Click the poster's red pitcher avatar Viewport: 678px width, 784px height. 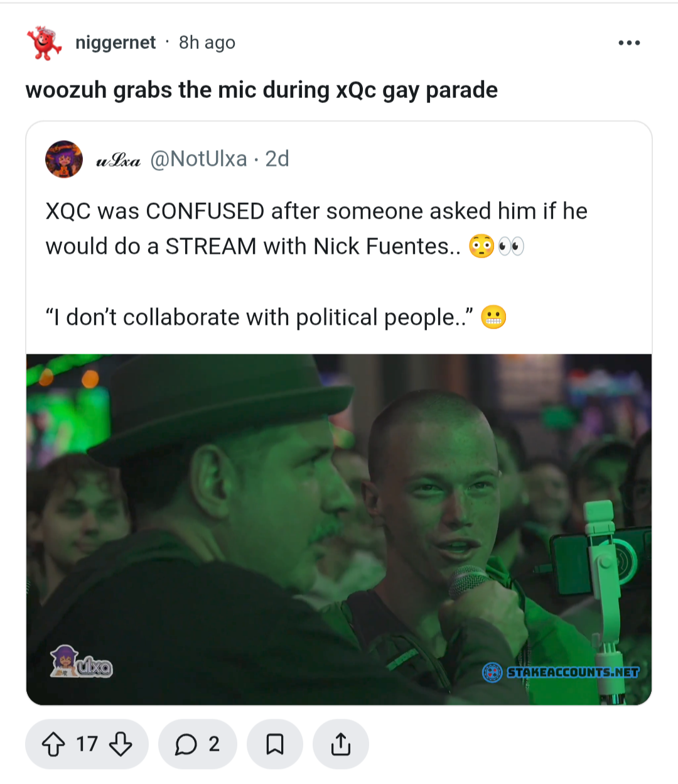[x=44, y=43]
